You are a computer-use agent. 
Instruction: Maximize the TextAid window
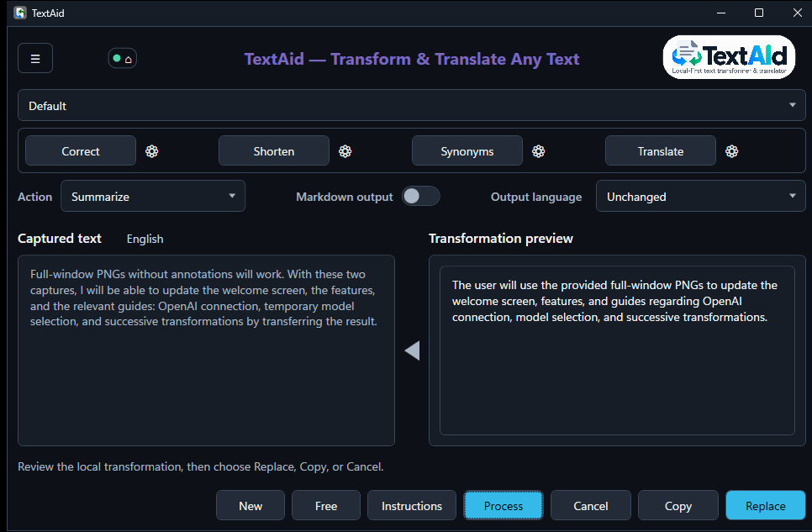tap(759, 13)
